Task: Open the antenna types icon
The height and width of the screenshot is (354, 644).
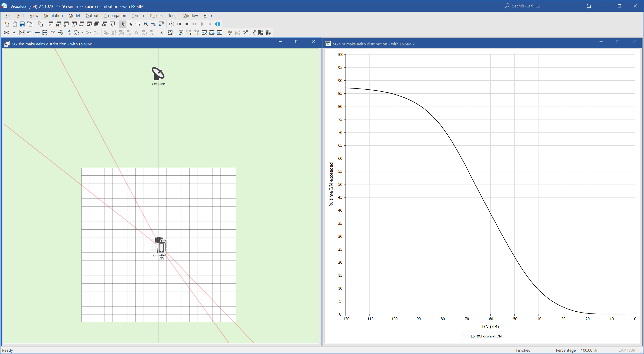Action: pos(7,33)
